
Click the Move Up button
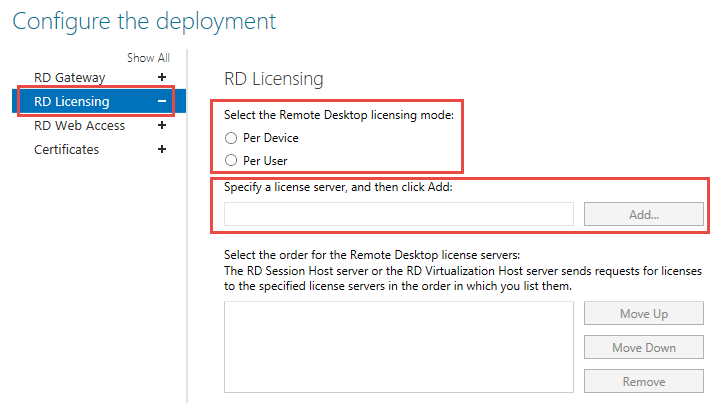644,313
